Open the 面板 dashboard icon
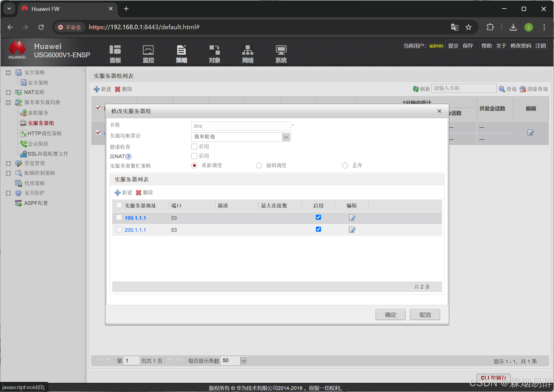The height and width of the screenshot is (392, 554). coord(115,53)
